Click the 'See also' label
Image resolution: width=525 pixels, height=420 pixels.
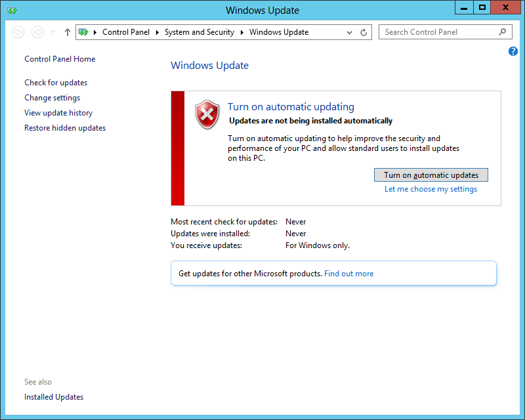click(38, 382)
